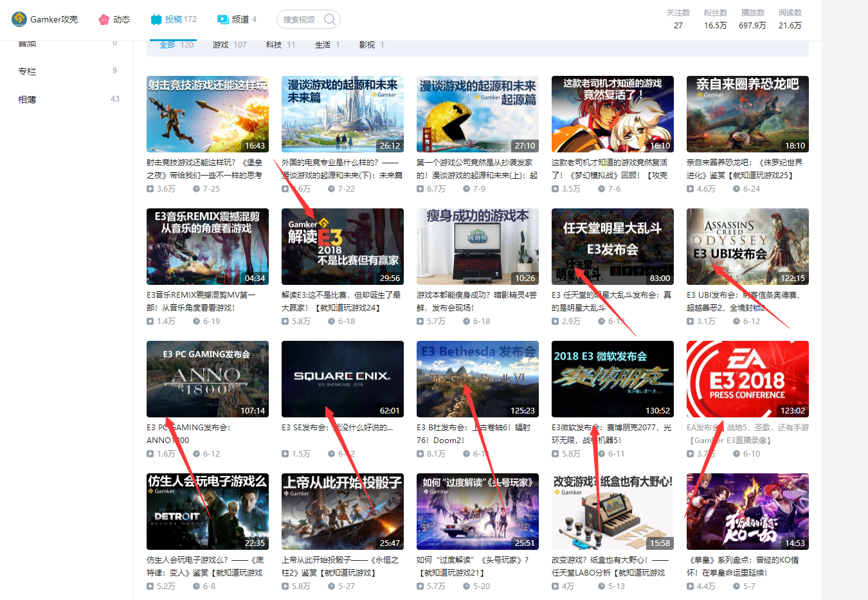Click the title 如何"过度解读"《头号玩家》?
868x600 pixels.
[x=473, y=567]
